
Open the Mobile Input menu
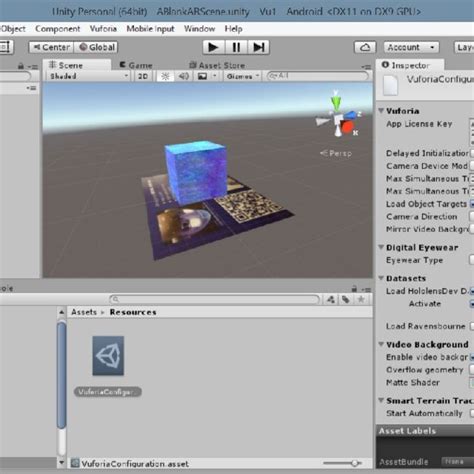[150, 29]
